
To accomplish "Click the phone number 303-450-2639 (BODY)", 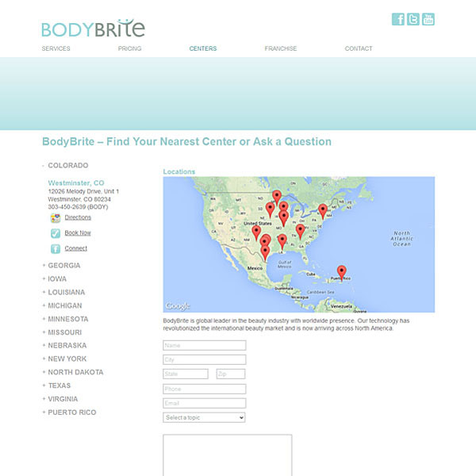I will [x=78, y=207].
